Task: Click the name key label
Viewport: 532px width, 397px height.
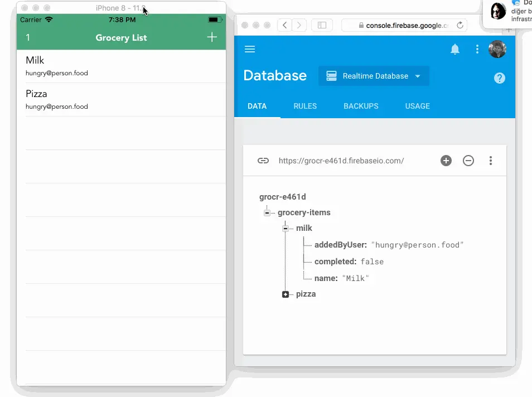Action: (x=326, y=278)
